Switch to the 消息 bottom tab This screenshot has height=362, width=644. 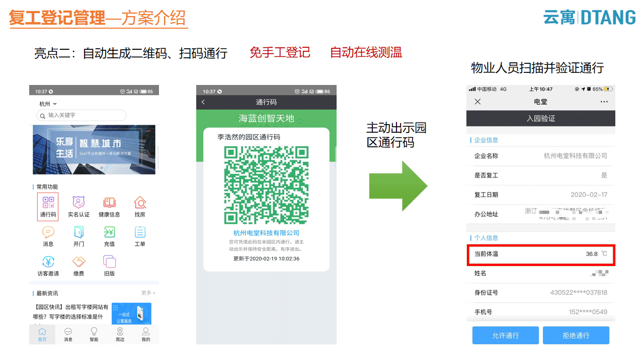pyautogui.click(x=68, y=334)
